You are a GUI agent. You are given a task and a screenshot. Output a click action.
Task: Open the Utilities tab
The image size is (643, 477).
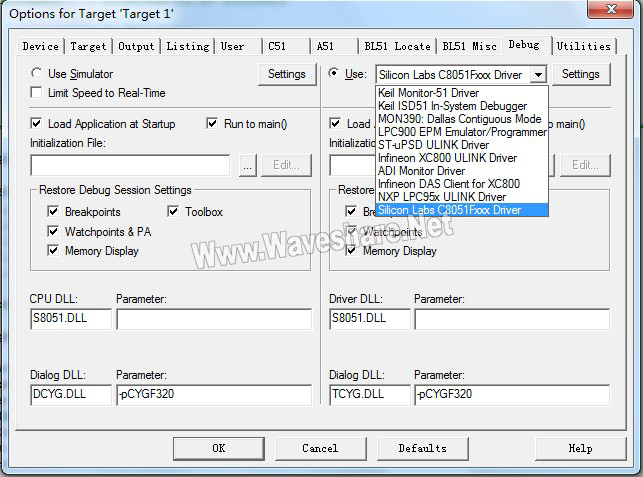[584, 46]
